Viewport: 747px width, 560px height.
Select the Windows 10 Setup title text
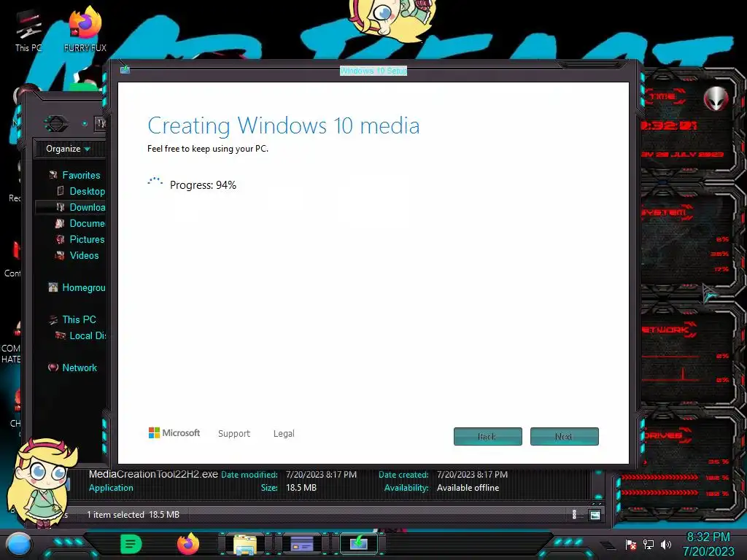pos(373,71)
